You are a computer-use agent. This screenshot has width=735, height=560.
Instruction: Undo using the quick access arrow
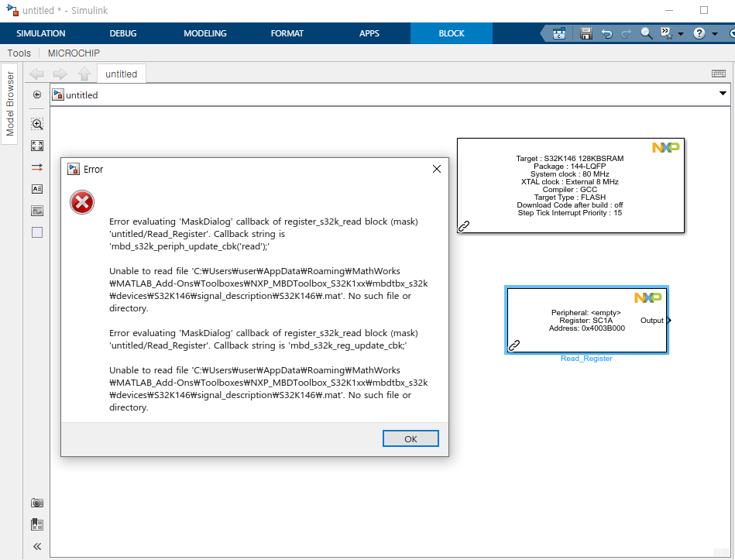tap(606, 33)
